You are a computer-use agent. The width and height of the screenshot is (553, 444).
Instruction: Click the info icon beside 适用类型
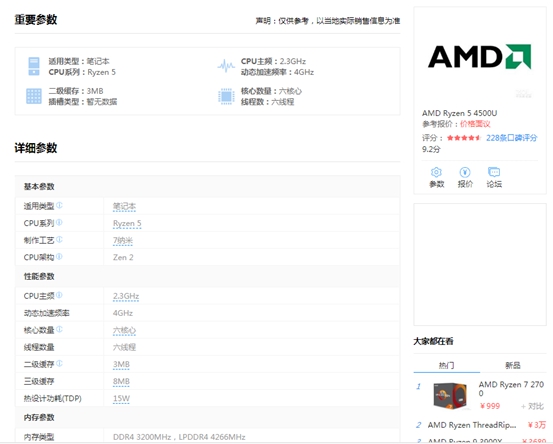(59, 205)
